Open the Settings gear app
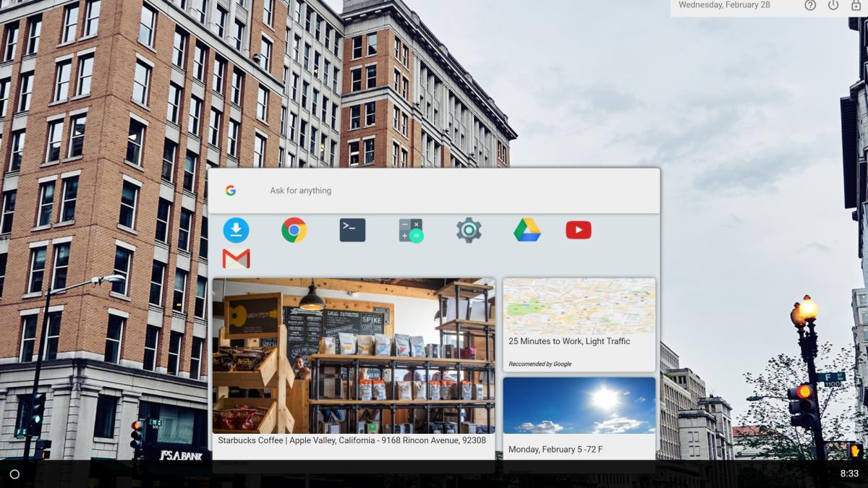The image size is (868, 488). [469, 230]
